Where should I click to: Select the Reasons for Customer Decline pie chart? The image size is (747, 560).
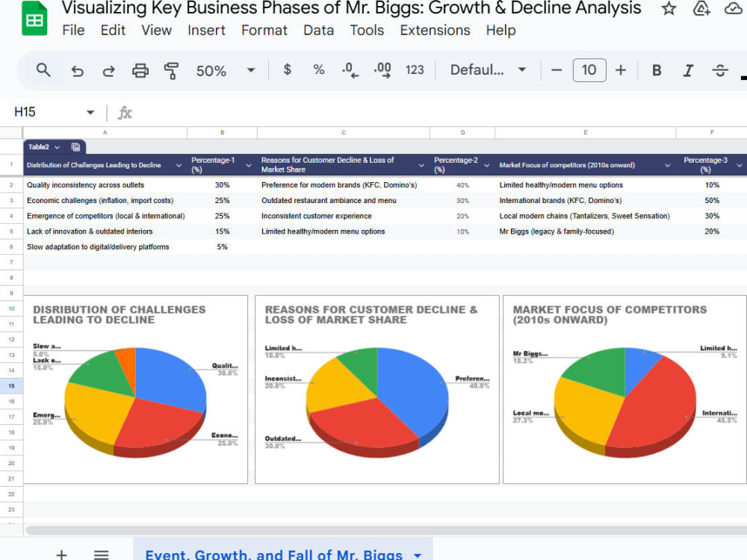click(376, 390)
